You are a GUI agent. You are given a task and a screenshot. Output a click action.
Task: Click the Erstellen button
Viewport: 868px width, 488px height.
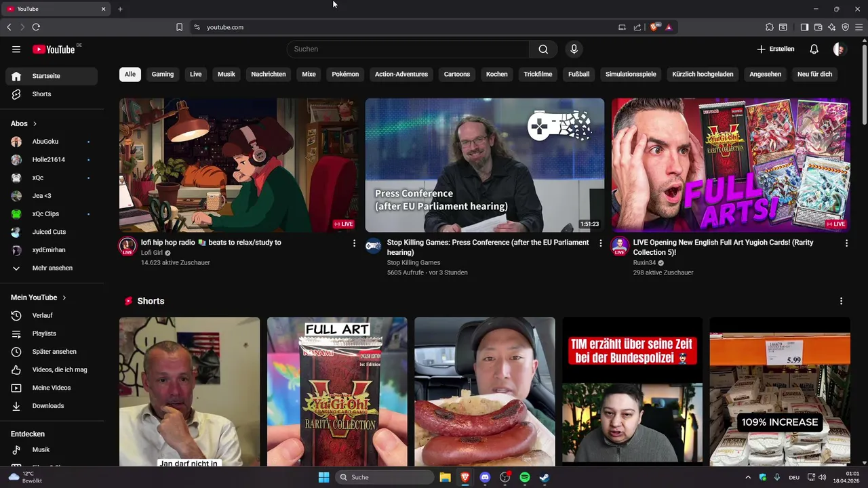776,49
